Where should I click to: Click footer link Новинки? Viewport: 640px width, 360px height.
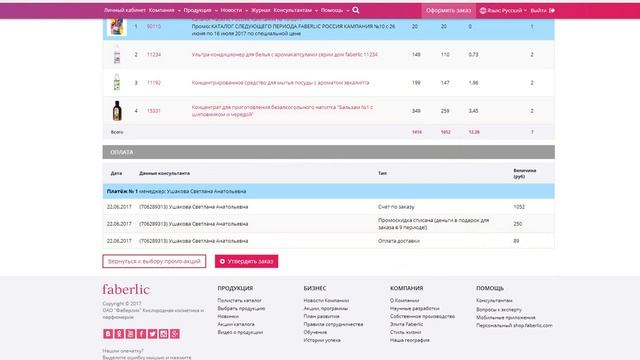[228, 316]
